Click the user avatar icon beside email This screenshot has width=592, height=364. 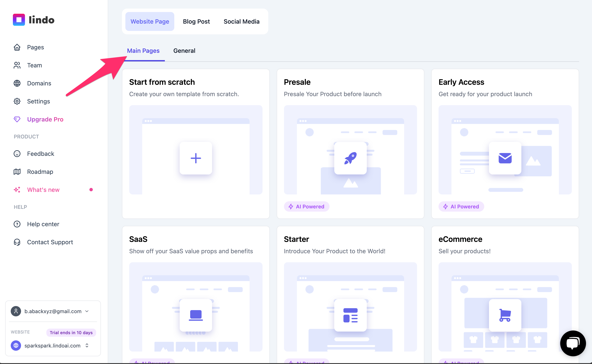(x=16, y=311)
